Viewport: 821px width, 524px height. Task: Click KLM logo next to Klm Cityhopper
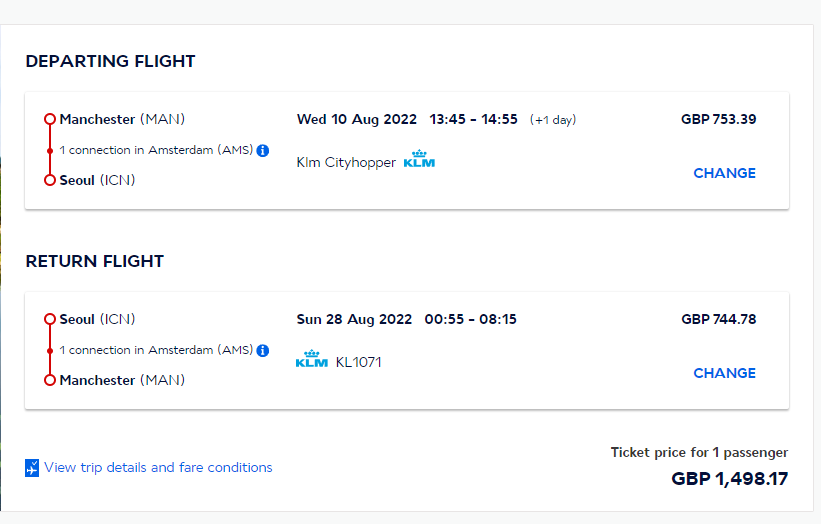coord(419,160)
